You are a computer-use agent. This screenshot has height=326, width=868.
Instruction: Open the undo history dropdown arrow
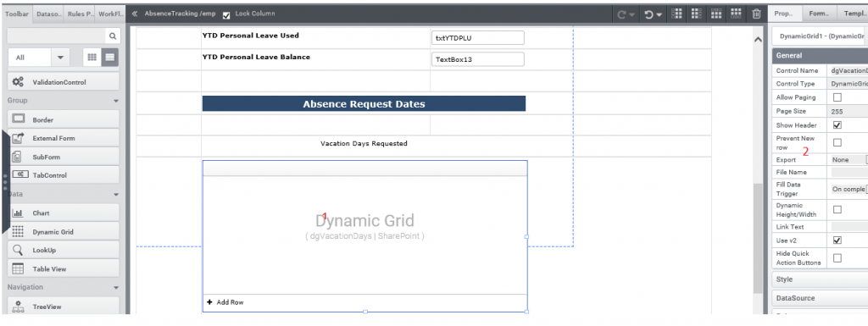coord(659,15)
